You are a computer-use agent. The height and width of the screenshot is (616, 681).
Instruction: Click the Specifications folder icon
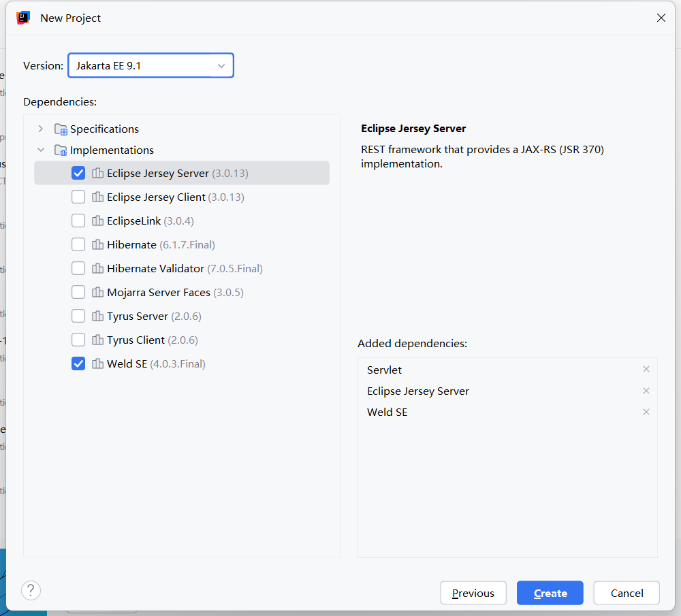tap(61, 129)
